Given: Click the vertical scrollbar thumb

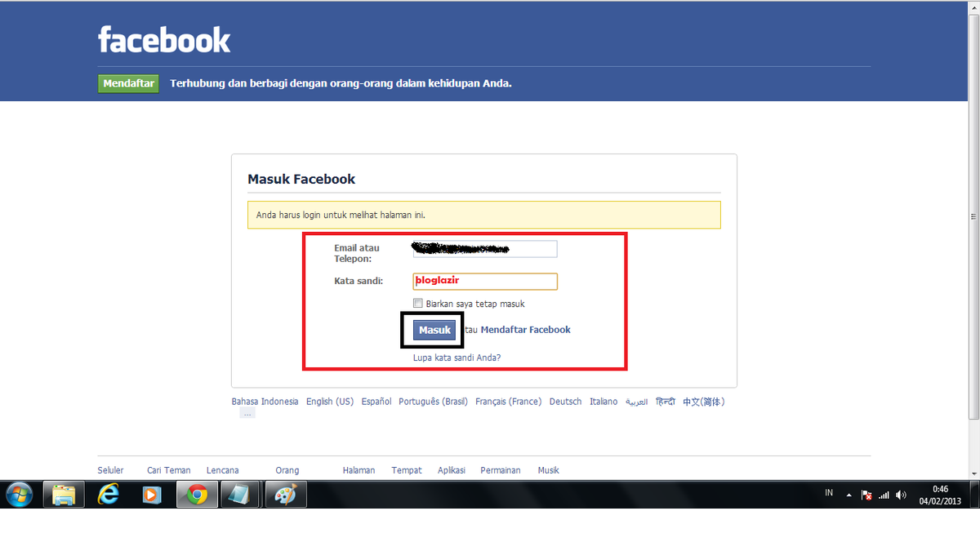Looking at the screenshot, I should click(973, 217).
